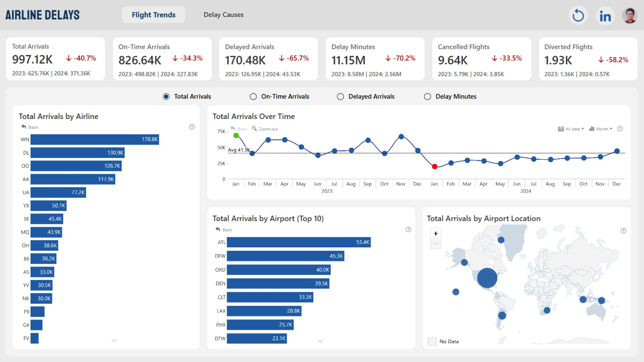The width and height of the screenshot is (644, 362).
Task: Click the red lowest point at Jan 2024
Action: pyautogui.click(x=435, y=166)
